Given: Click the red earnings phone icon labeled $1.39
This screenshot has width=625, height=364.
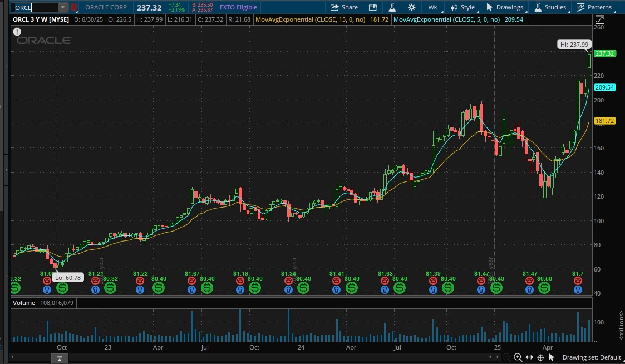Looking at the screenshot, I should [433, 281].
